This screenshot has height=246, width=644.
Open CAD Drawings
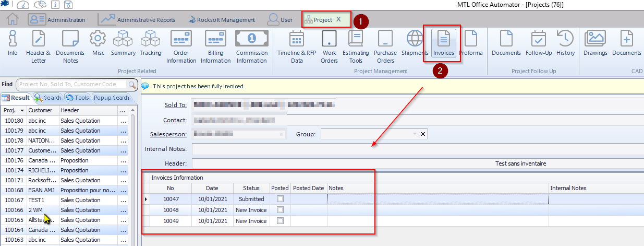(x=595, y=43)
